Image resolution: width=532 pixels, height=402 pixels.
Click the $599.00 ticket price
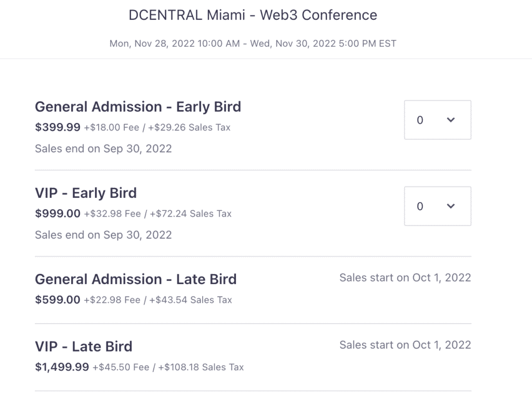point(58,300)
